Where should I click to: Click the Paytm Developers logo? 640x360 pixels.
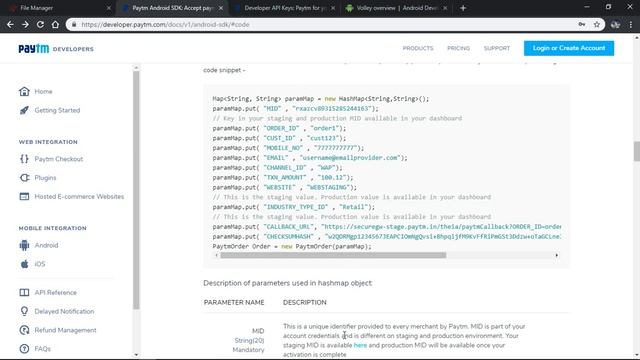[x=56, y=49]
